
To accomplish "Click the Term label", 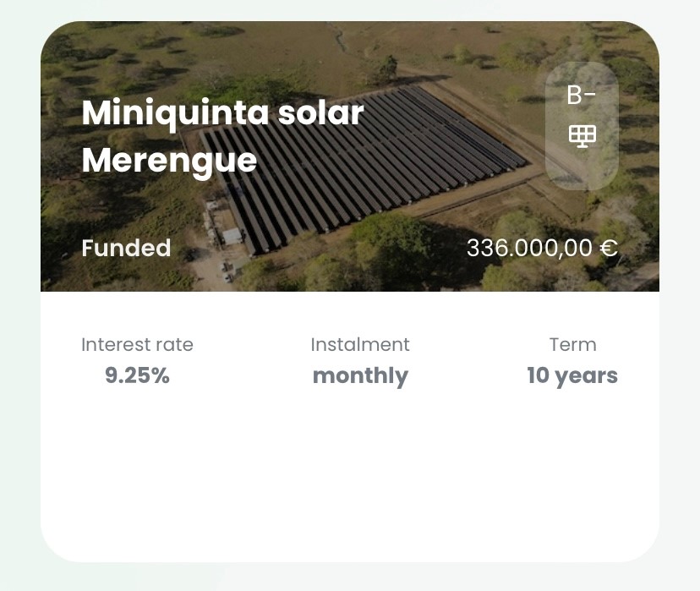I will 572,345.
